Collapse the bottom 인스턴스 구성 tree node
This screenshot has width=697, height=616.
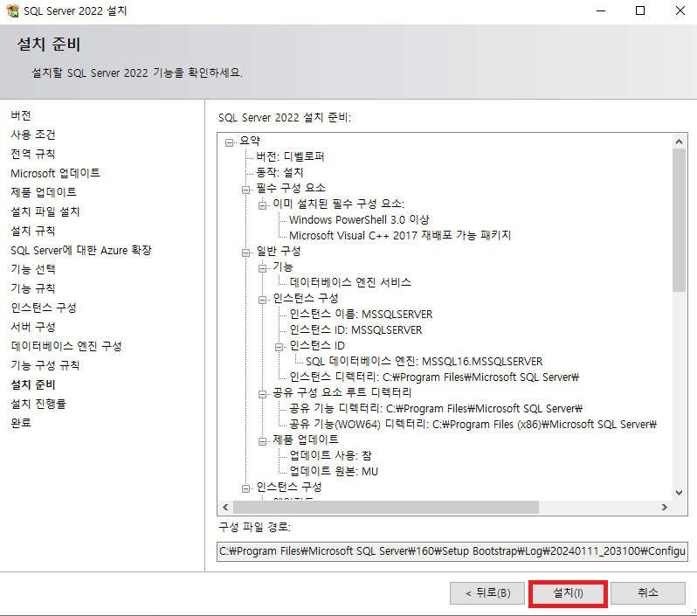(x=245, y=488)
